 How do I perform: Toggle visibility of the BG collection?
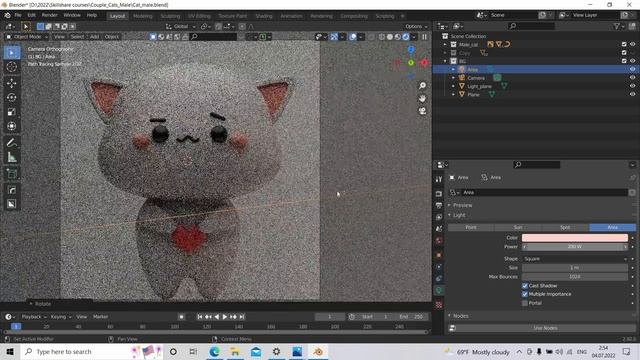(x=632, y=61)
